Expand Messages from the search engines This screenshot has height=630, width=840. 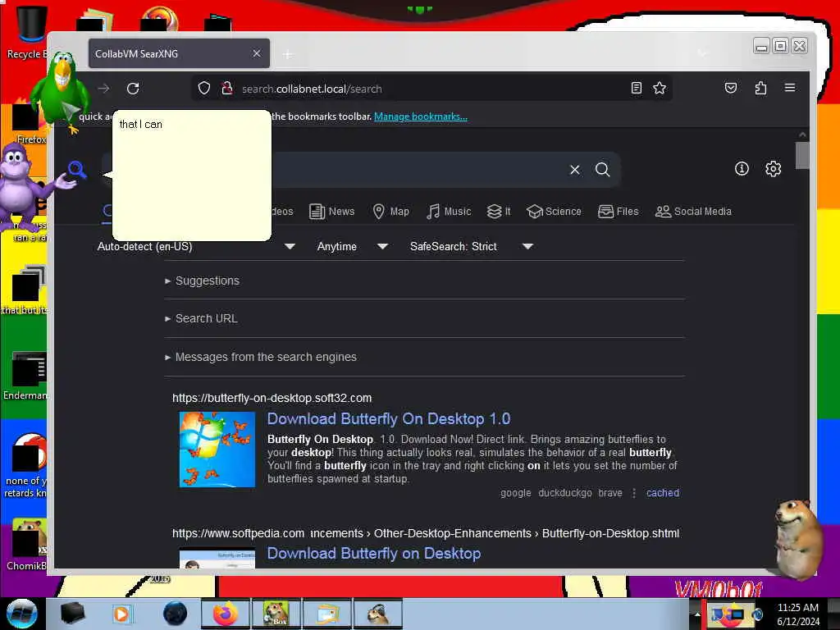tap(261, 357)
